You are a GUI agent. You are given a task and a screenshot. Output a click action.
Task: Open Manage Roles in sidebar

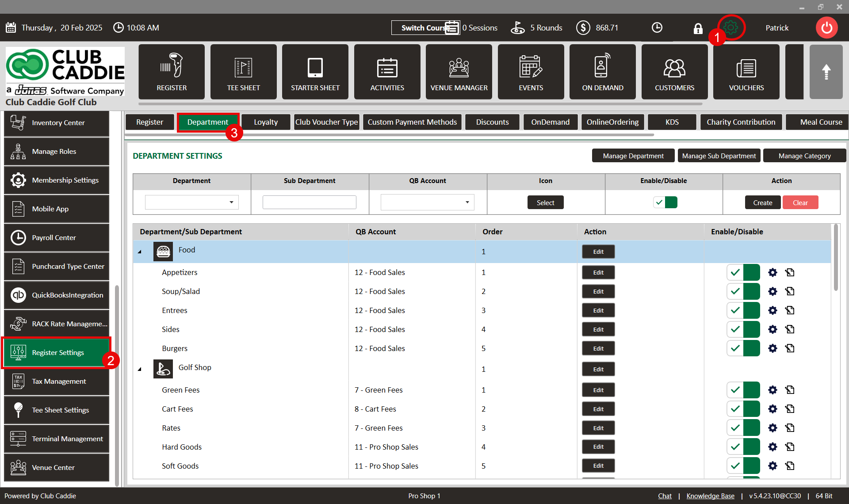pos(57,151)
